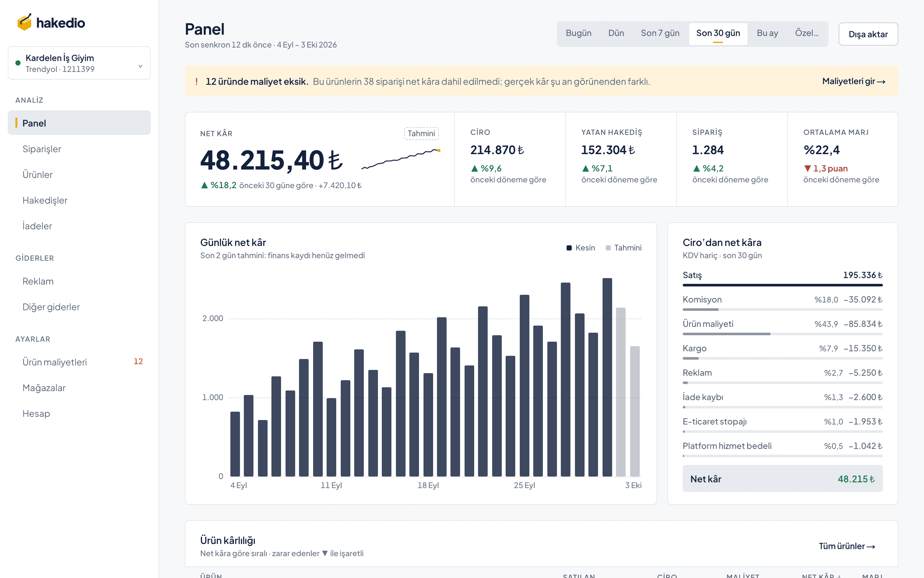Screen dimensions: 924x578
Task: Click the hakedio box logo icon
Action: coord(24,22)
